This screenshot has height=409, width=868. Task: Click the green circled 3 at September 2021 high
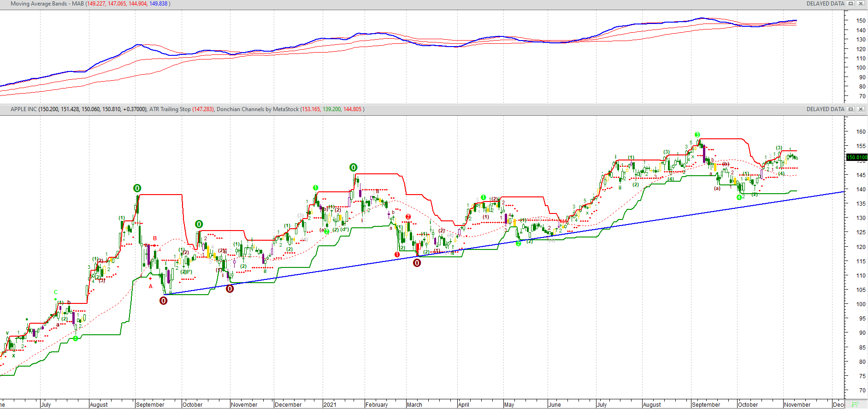pos(697,135)
